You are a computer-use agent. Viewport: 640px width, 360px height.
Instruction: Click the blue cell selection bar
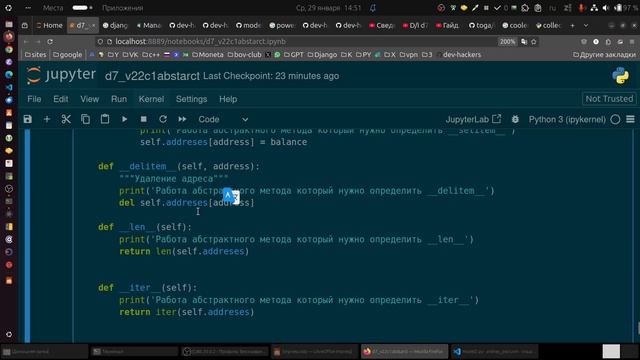(x=27, y=236)
